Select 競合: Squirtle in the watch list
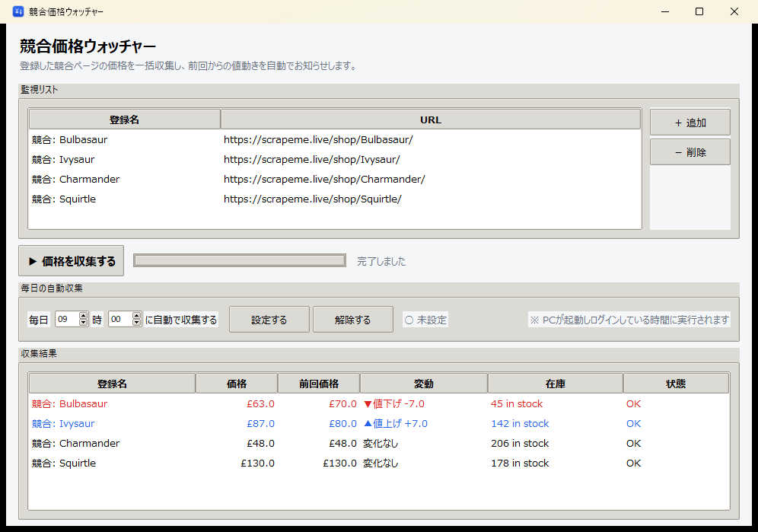758x532 pixels. [64, 199]
